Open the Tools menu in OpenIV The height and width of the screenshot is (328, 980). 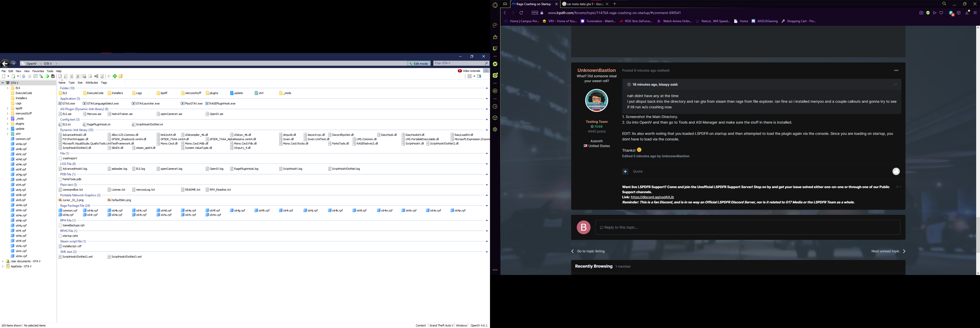tap(50, 71)
